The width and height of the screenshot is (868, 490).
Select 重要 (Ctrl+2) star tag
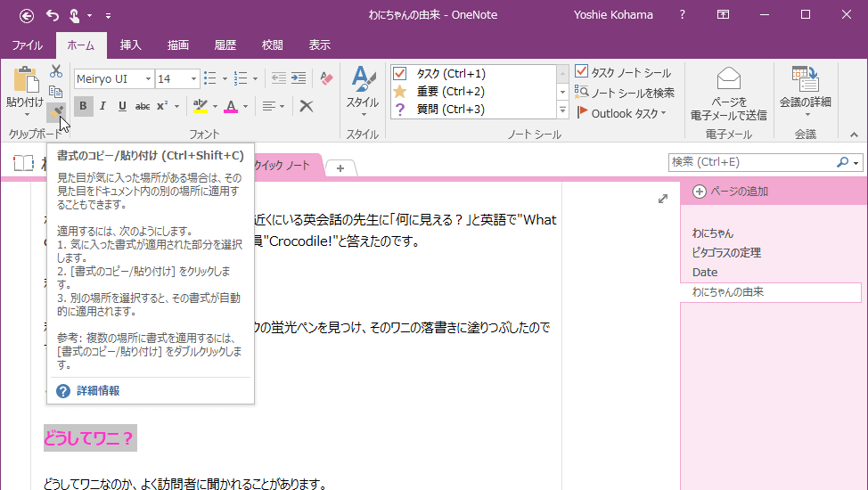[473, 92]
